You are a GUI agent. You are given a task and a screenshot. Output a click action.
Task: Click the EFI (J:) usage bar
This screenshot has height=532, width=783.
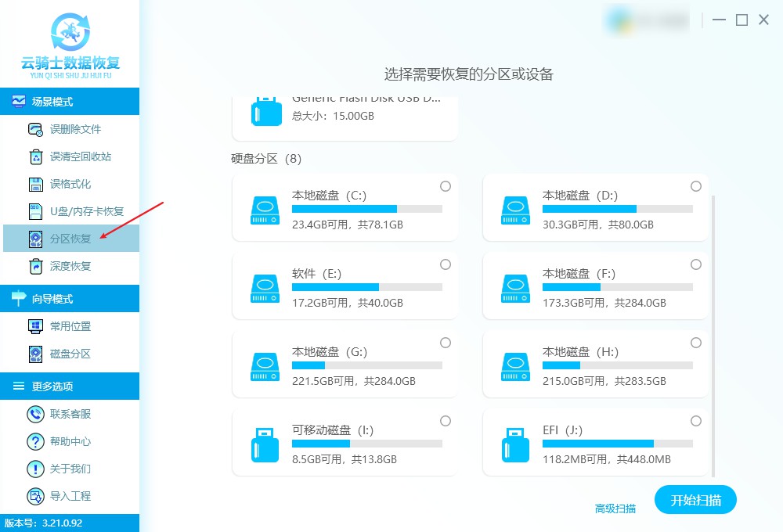click(618, 444)
